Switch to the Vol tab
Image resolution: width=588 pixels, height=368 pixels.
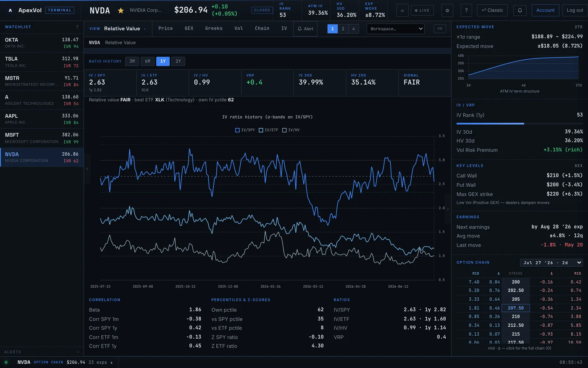tap(239, 29)
